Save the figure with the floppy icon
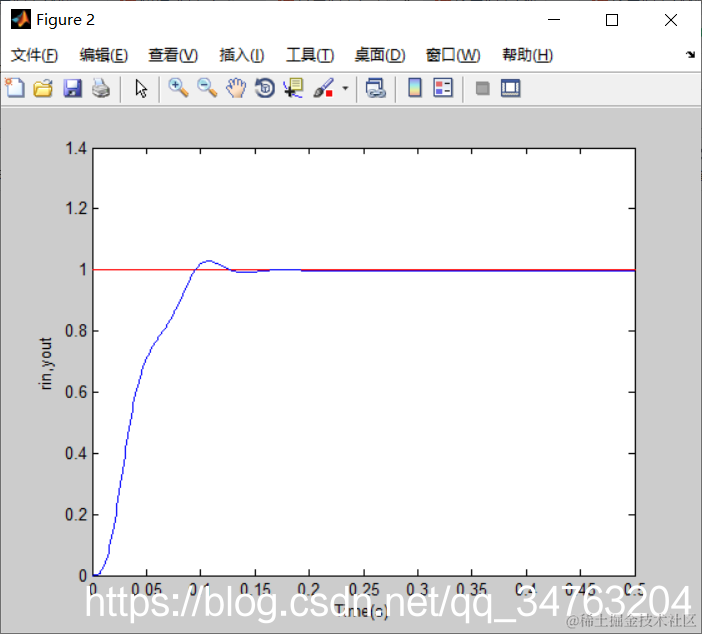The height and width of the screenshot is (634, 702). click(72, 88)
